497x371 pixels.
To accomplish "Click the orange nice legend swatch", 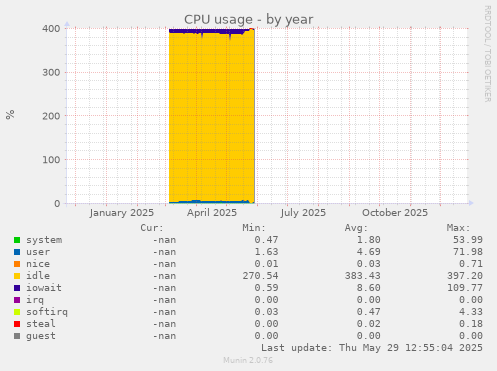I will (17, 264).
